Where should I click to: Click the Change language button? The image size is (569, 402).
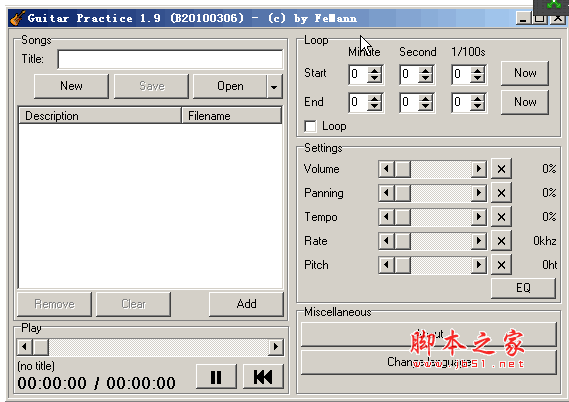tap(429, 362)
